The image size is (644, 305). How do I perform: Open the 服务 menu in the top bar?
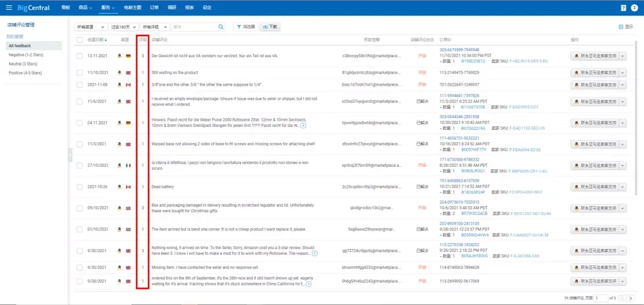(107, 8)
